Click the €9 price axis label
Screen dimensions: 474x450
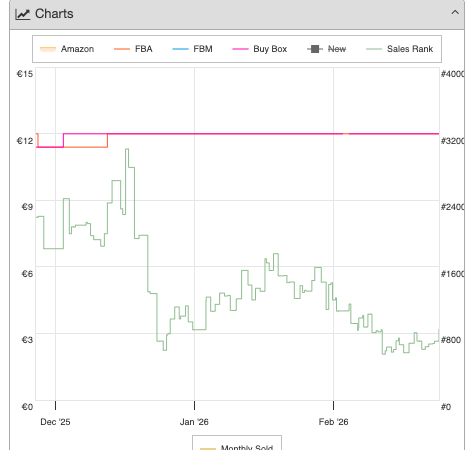click(x=27, y=207)
